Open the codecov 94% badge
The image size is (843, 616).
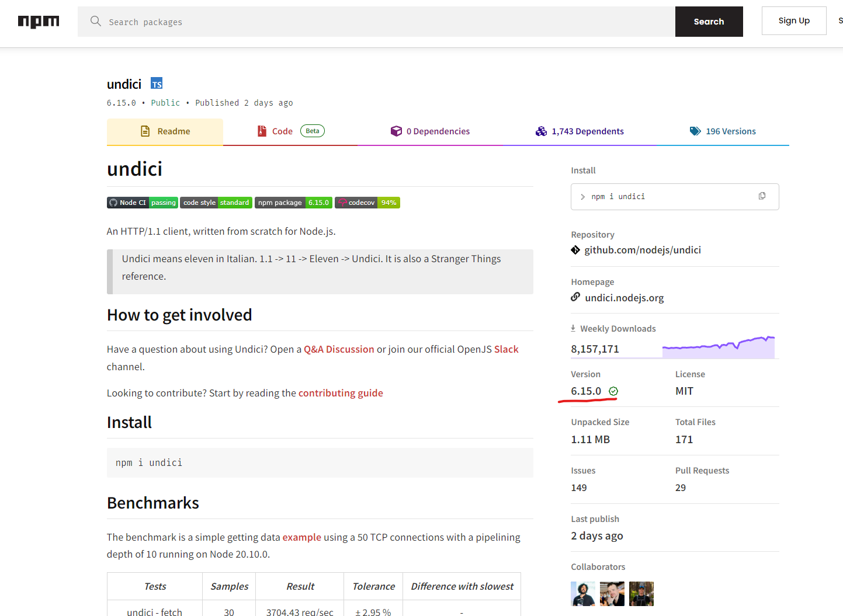367,203
